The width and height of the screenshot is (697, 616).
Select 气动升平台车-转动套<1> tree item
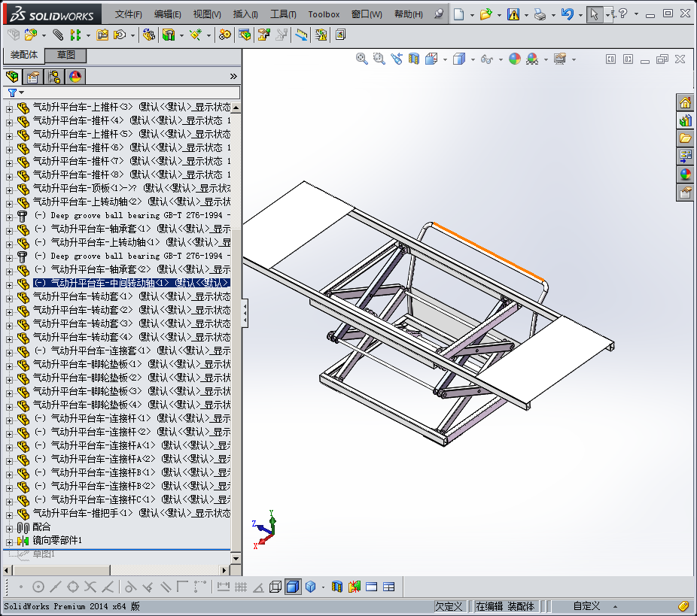(x=132, y=296)
